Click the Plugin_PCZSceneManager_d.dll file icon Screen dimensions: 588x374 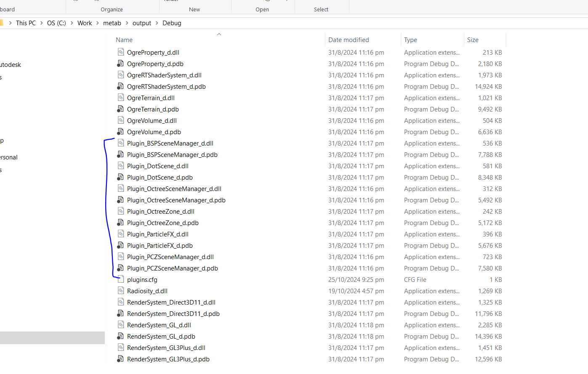click(x=120, y=257)
